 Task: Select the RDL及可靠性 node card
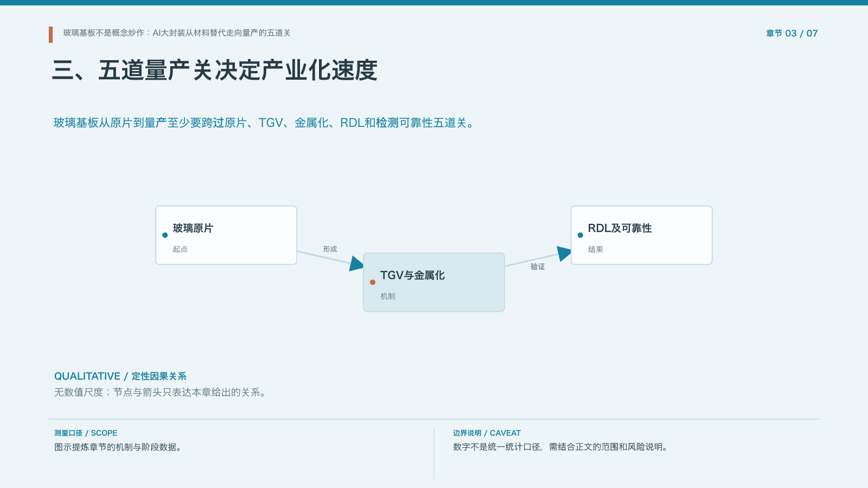point(642,235)
